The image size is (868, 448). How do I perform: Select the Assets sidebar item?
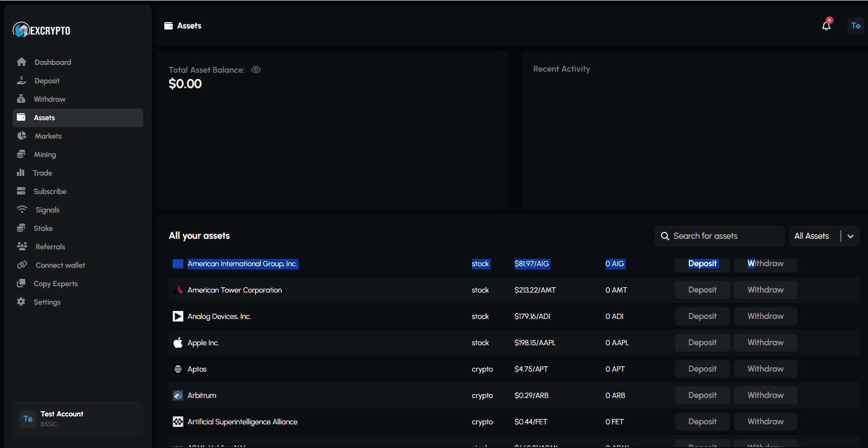[78, 118]
